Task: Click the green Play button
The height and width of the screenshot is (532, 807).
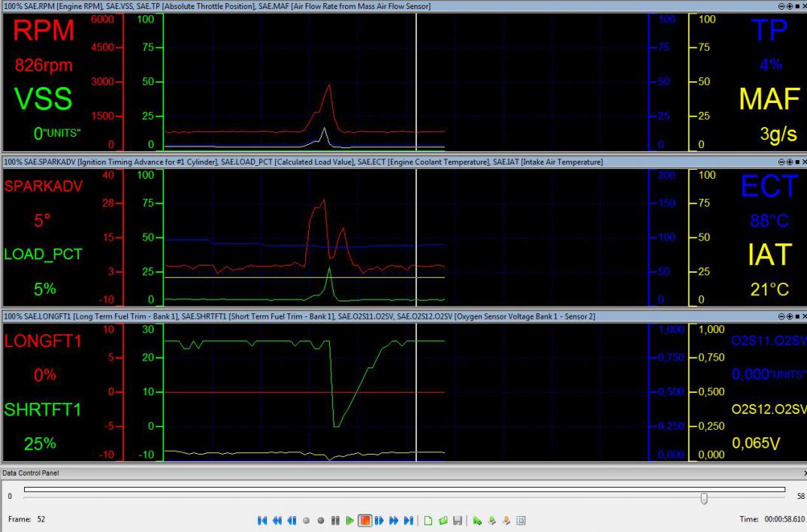Action: coord(350,520)
